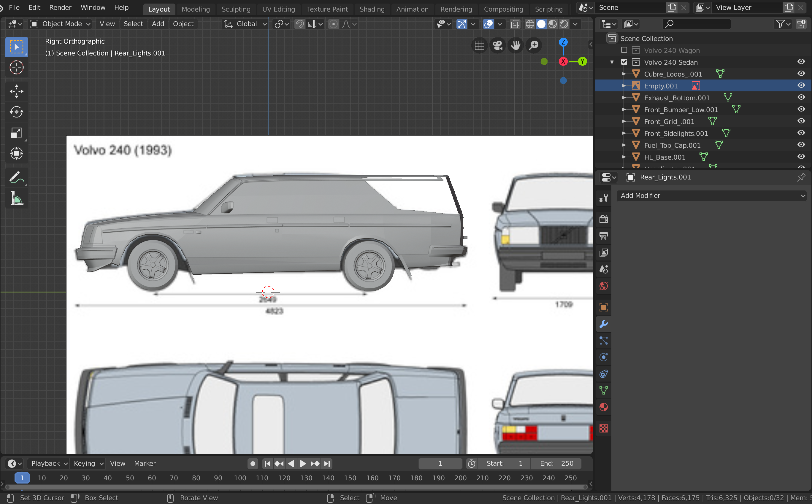Hide Empty.001 in the viewport
812x504 pixels.
coord(801,86)
